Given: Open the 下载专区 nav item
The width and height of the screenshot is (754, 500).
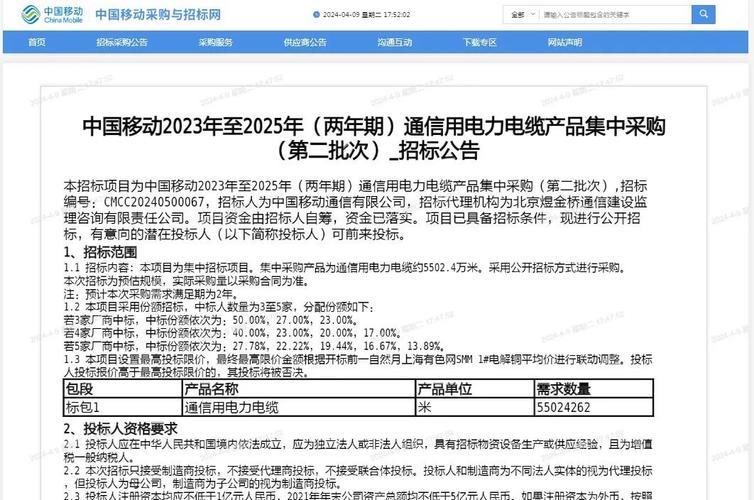Looking at the screenshot, I should pos(479,42).
